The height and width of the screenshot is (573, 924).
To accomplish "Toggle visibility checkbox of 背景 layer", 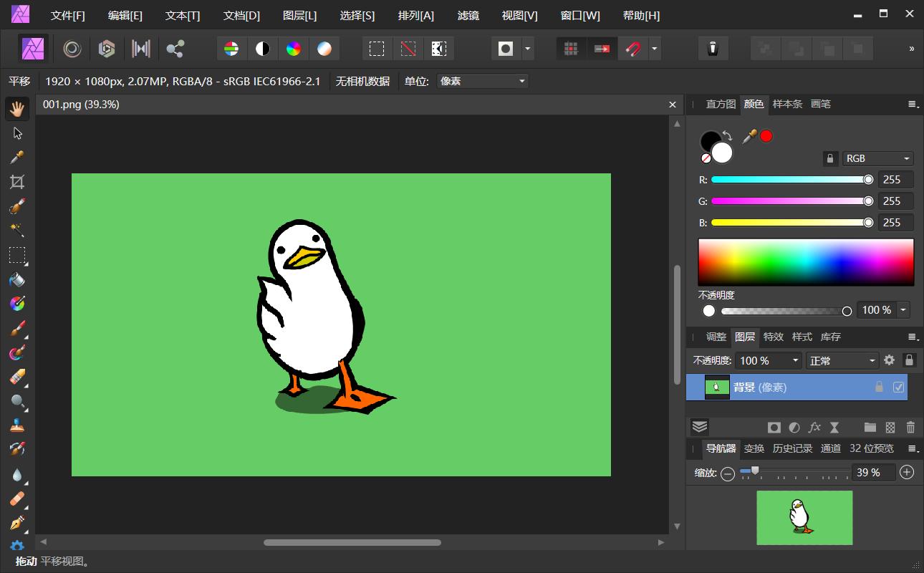I will pos(899,387).
